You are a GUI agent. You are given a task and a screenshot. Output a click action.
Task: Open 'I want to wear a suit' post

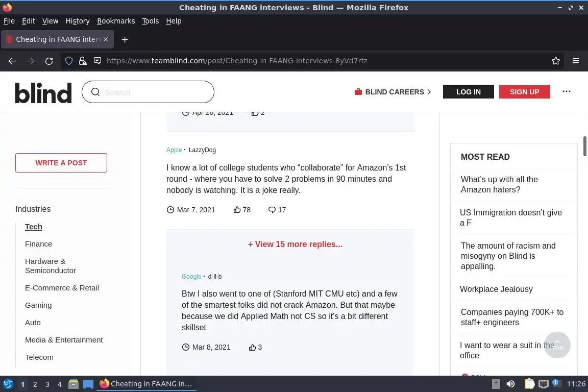point(507,350)
